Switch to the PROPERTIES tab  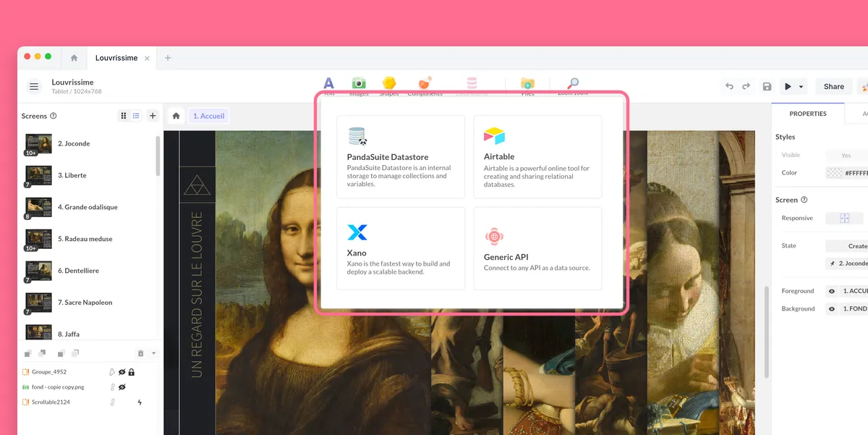coord(808,114)
